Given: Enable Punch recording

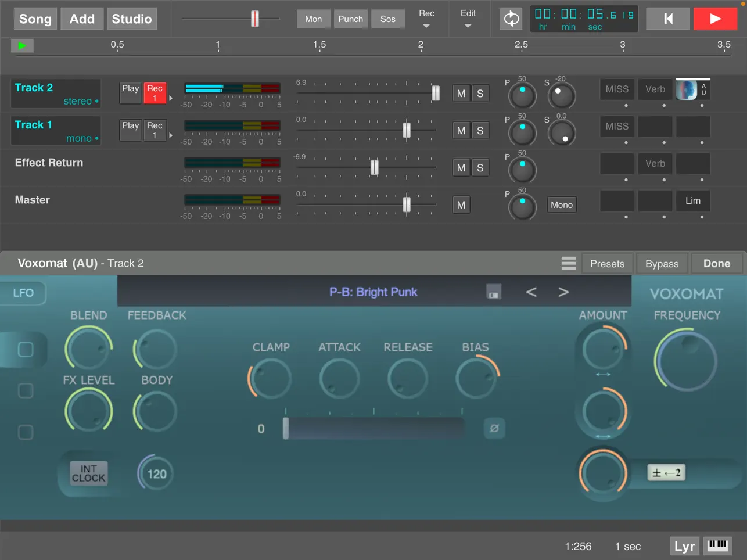Looking at the screenshot, I should coord(350,19).
